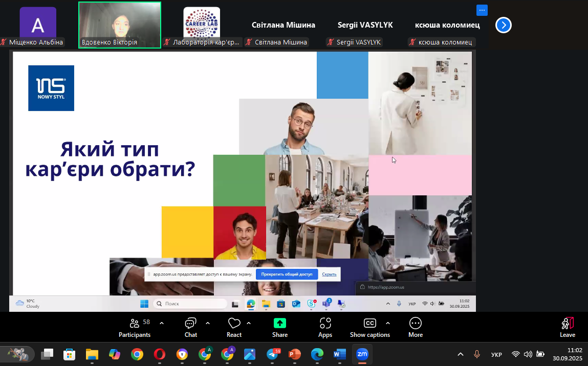Expand the arrow next to Participants
This screenshot has height=366, width=588.
(x=162, y=323)
